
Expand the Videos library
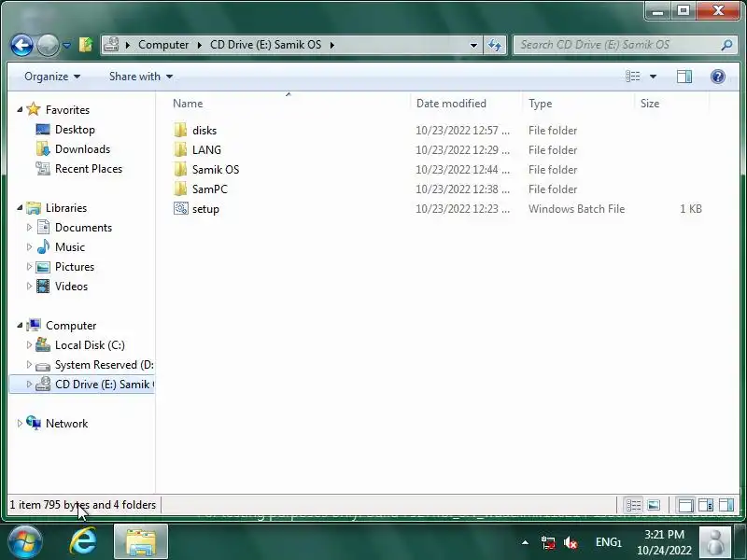tap(29, 287)
